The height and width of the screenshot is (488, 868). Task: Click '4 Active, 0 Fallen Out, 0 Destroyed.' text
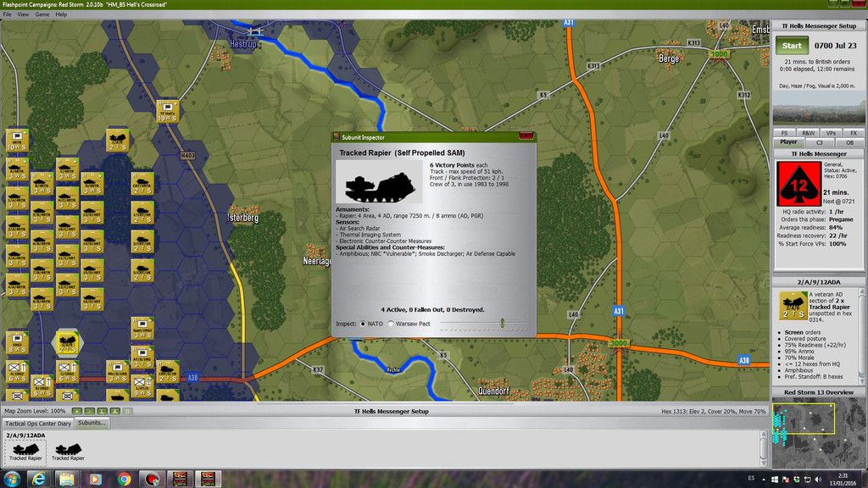coord(432,310)
